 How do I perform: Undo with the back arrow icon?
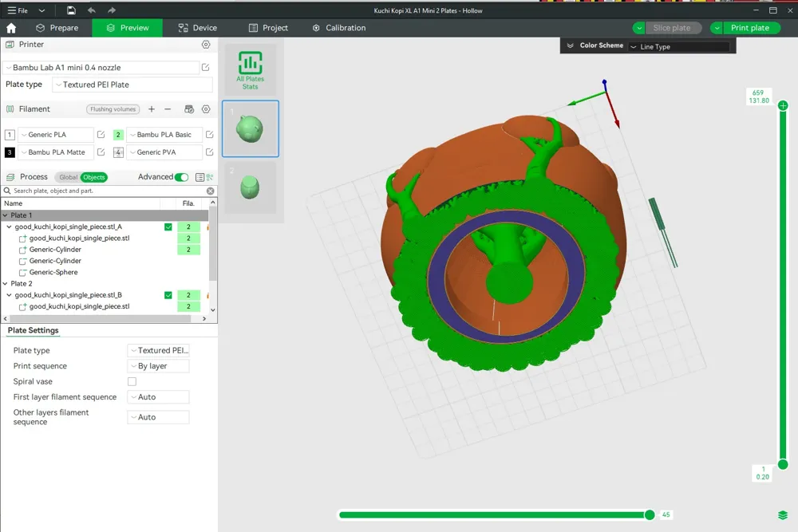[92, 10]
